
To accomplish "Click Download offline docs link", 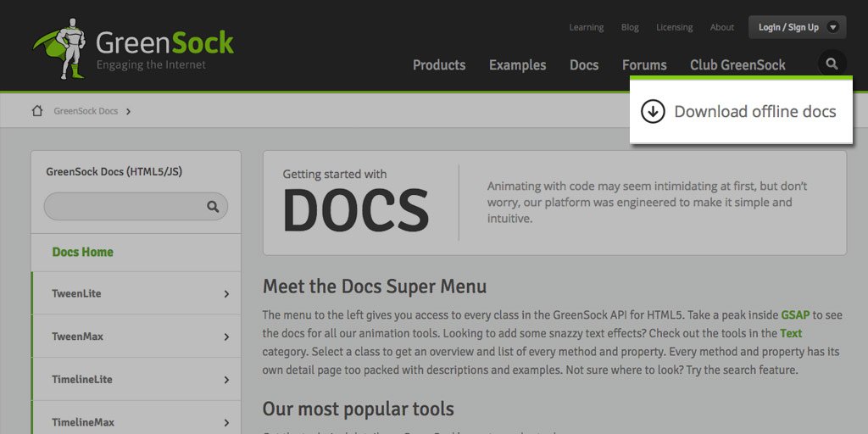I will 754,111.
